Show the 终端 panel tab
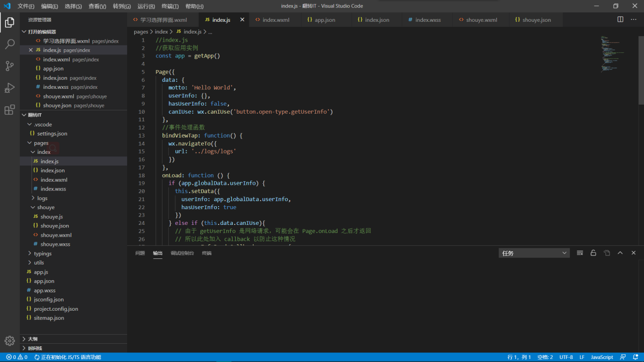The image size is (644, 362). 206,253
